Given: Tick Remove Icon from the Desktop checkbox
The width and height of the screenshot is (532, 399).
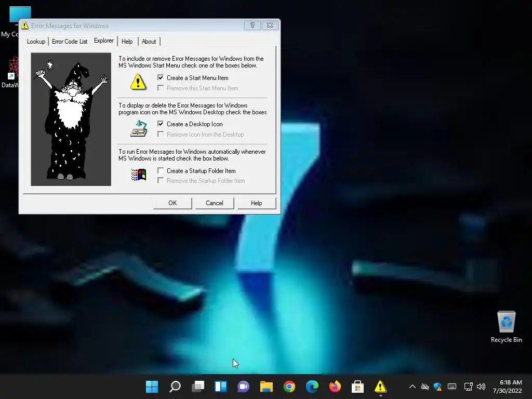Looking at the screenshot, I should (161, 135).
